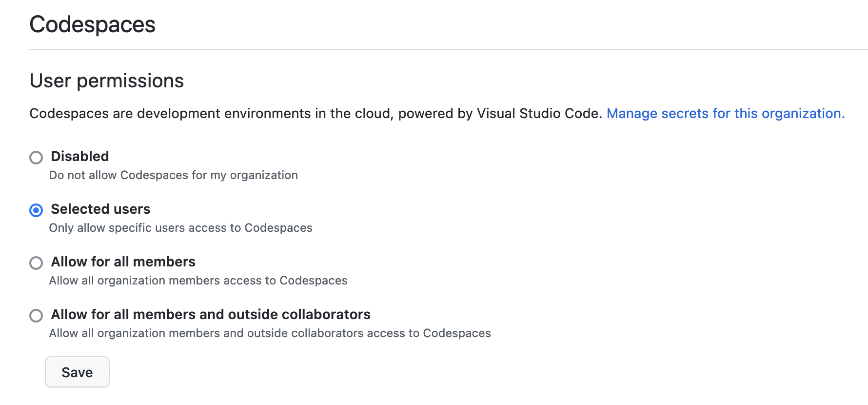Click the "Codespaces are development environments" sentence
Viewport: 868px width, 405px height.
[210, 114]
